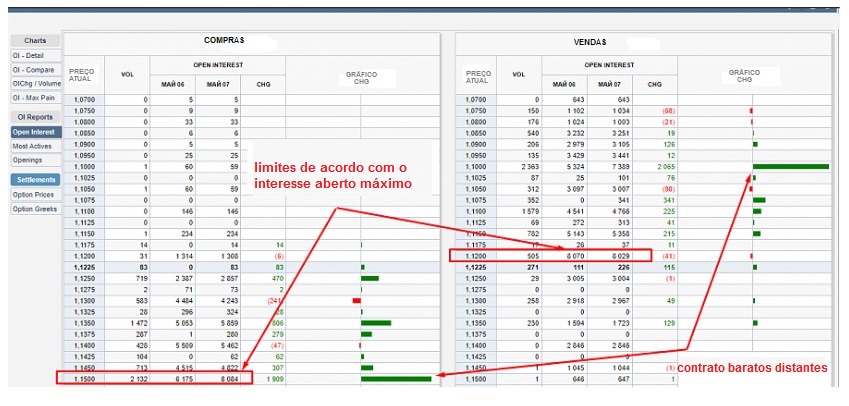Open Option Greeks in sidebar
Viewport: 849px width, 406px height.
(x=33, y=208)
